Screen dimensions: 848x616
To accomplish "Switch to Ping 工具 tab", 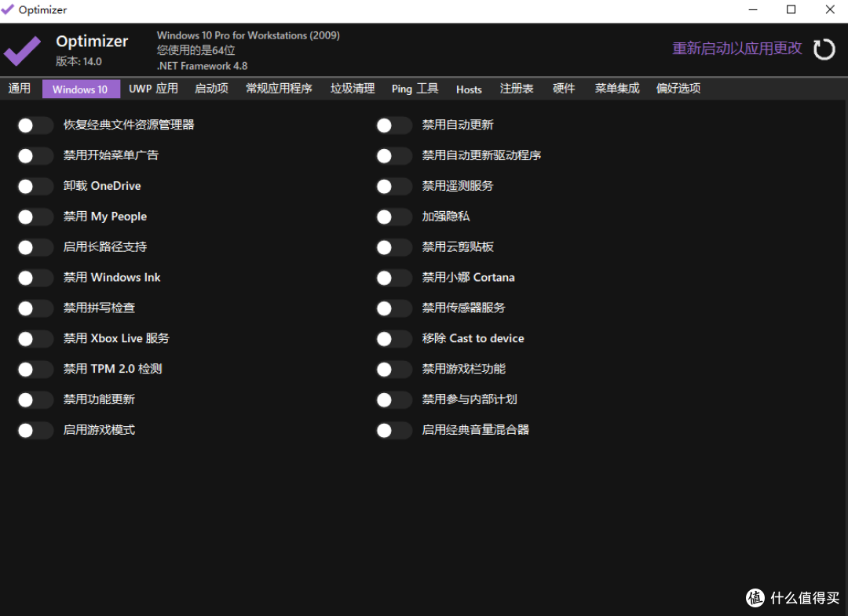I will point(415,89).
